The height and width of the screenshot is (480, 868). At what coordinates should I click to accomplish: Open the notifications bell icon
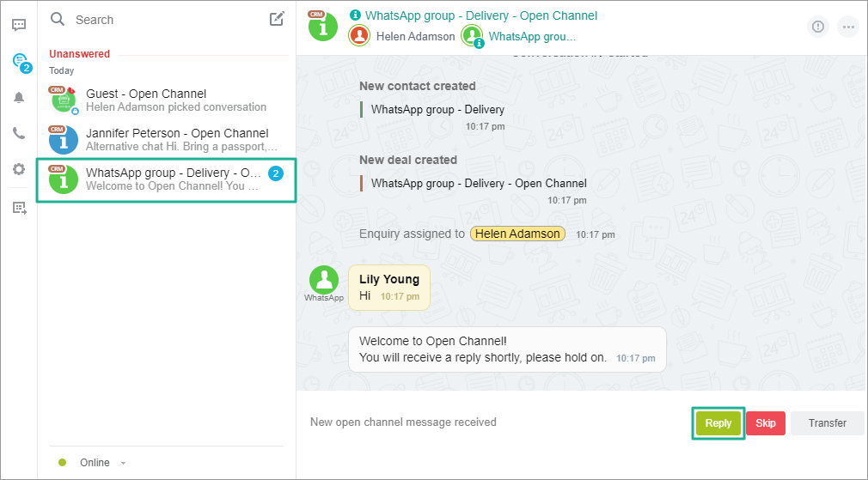click(x=19, y=97)
